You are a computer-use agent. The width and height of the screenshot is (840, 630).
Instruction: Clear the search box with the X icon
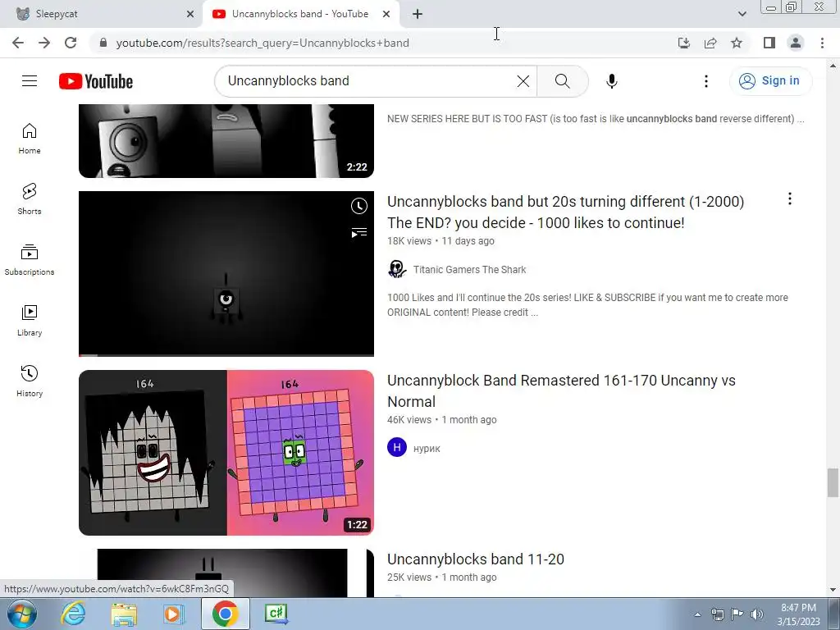(523, 81)
